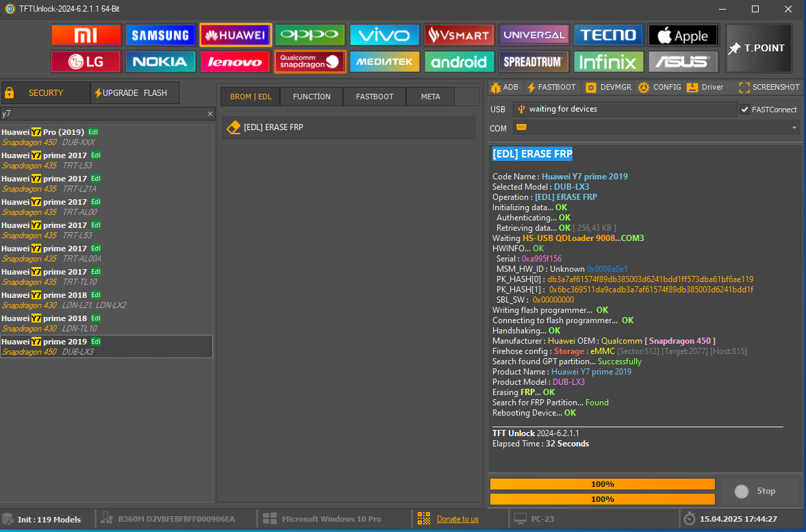Click the date and time clock status
The width and height of the screenshot is (806, 532).
pyautogui.click(x=731, y=519)
